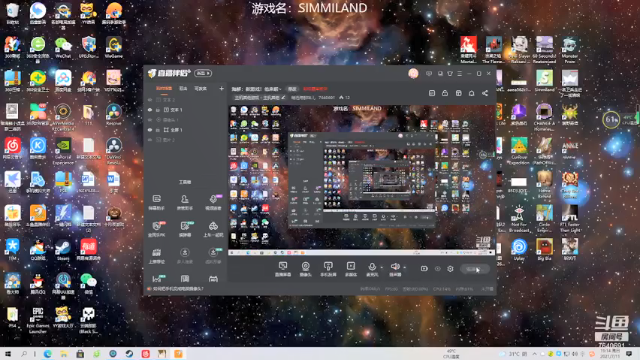
Task: Open the 上车一起玩 car tool
Action: click(x=213, y=229)
